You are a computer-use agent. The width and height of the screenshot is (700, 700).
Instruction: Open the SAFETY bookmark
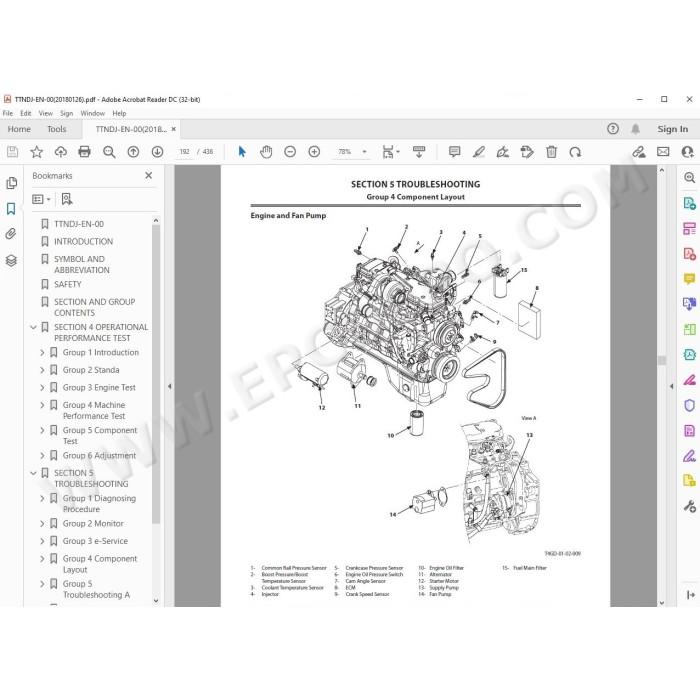68,284
